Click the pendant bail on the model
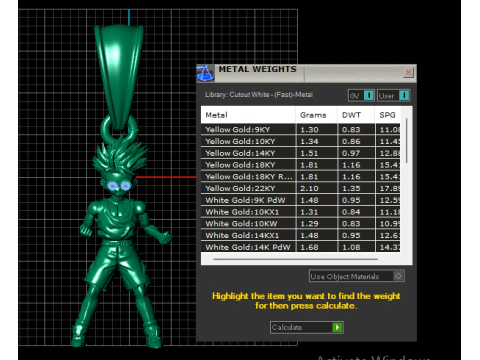Viewport: 480px width, 360px height. click(119, 77)
